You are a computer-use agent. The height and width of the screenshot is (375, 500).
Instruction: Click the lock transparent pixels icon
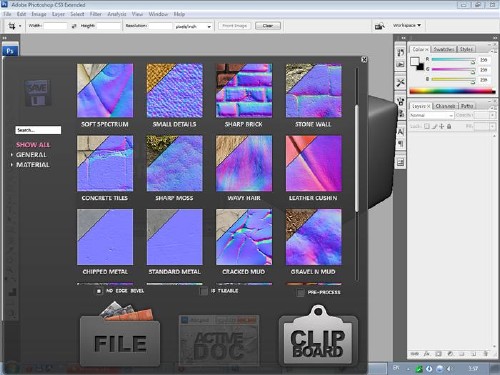point(426,126)
